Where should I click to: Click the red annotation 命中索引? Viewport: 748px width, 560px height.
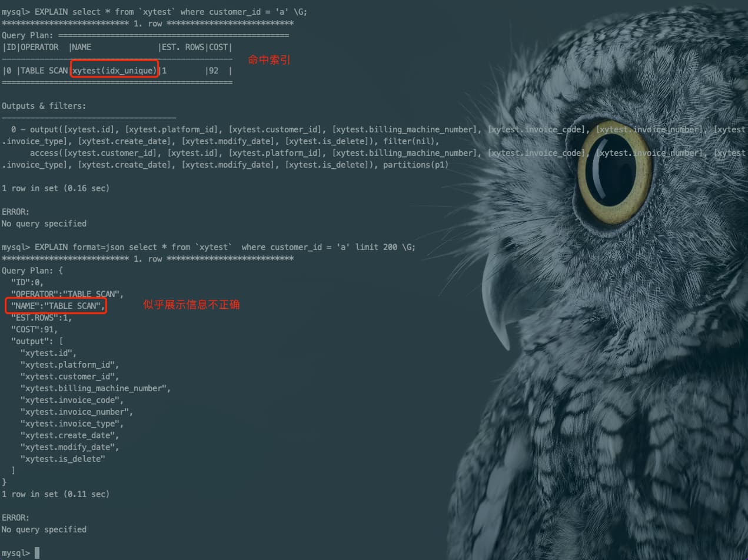coord(269,60)
